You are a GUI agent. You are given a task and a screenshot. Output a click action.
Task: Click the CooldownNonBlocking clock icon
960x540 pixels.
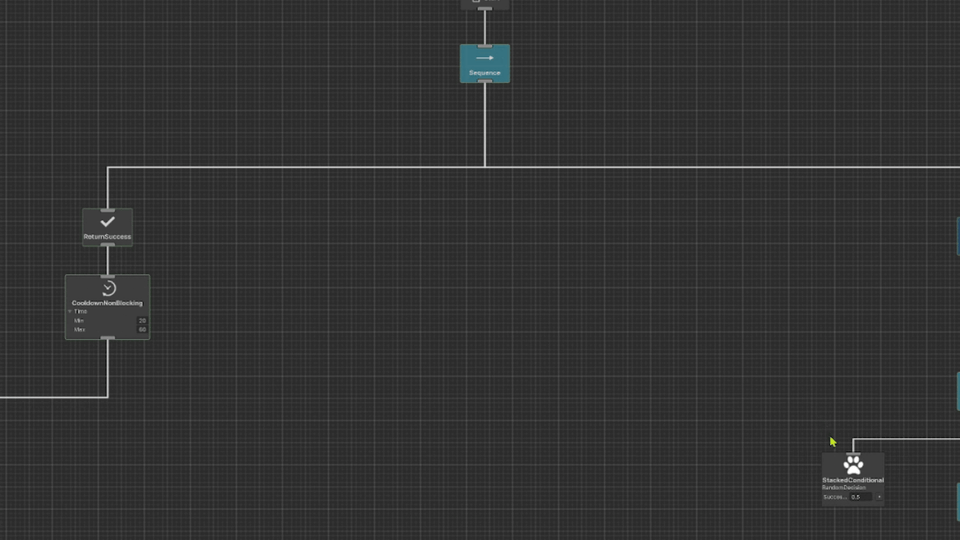pos(109,288)
